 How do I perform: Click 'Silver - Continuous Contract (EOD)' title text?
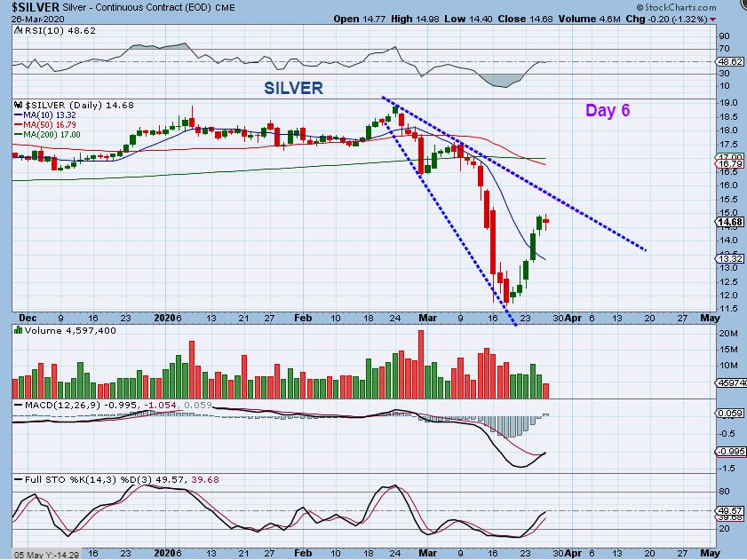coord(138,8)
